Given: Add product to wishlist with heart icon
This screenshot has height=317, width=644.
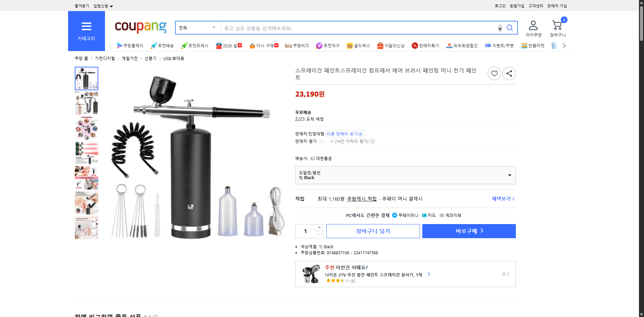Looking at the screenshot, I should click(494, 73).
